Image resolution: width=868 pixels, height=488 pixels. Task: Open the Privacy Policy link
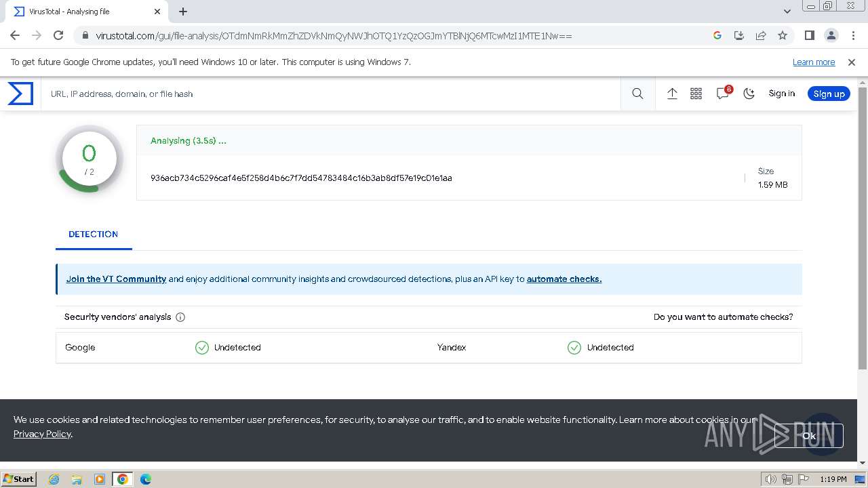point(42,434)
